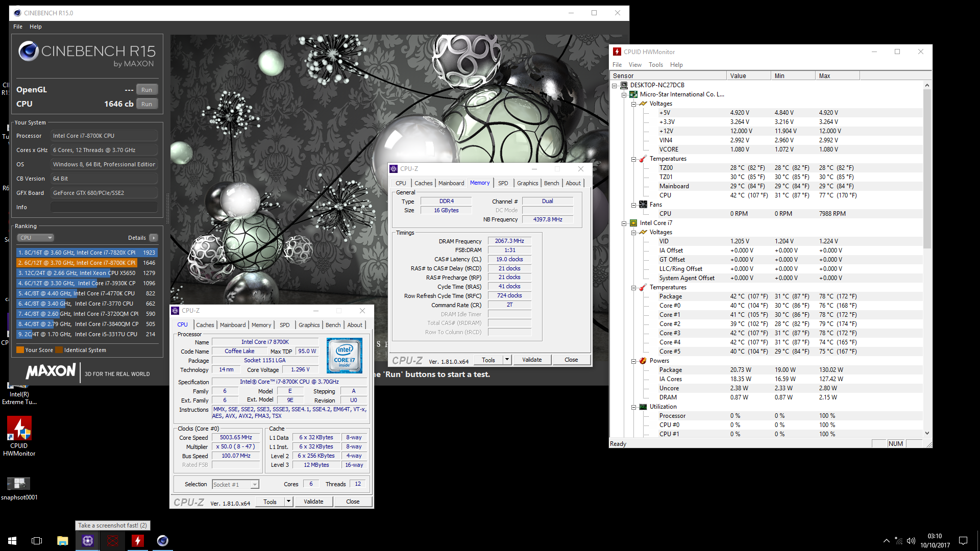The width and height of the screenshot is (980, 551).
Task: Click the Cinebench ranking Details arrow button
Action: [154, 238]
